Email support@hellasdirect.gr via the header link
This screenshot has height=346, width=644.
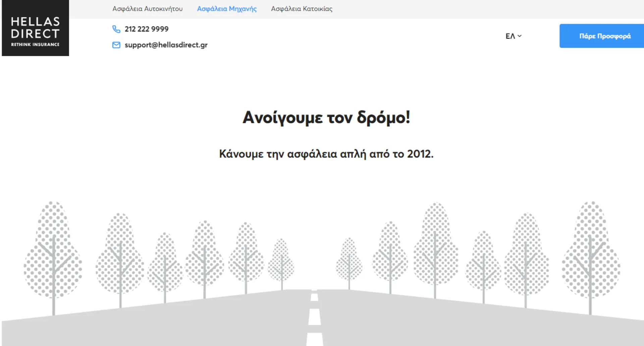click(166, 45)
